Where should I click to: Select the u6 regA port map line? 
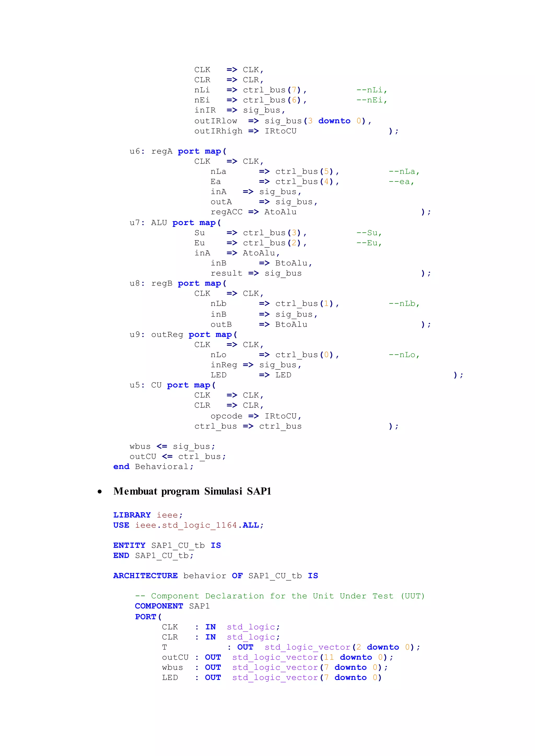pyautogui.click(x=178, y=151)
